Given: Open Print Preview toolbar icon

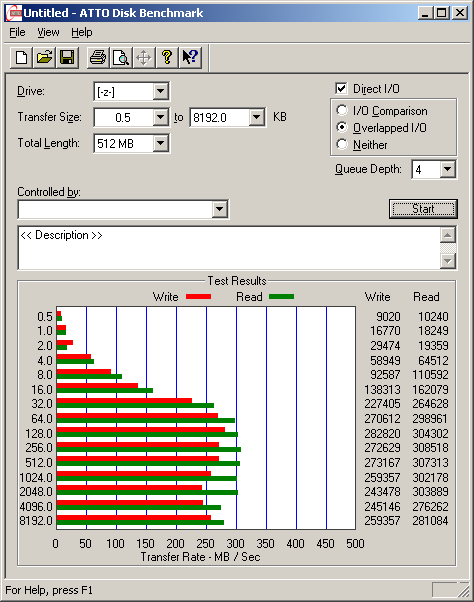Looking at the screenshot, I should 121,58.
